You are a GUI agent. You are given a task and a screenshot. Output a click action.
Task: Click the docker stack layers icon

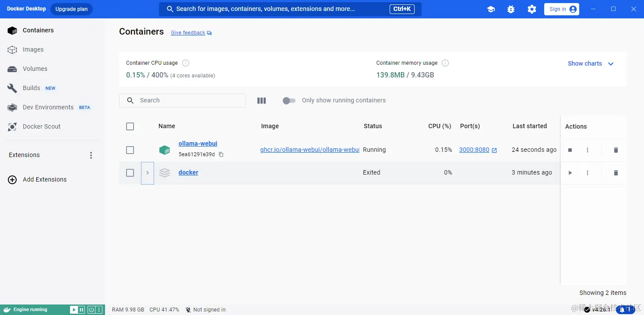point(165,173)
